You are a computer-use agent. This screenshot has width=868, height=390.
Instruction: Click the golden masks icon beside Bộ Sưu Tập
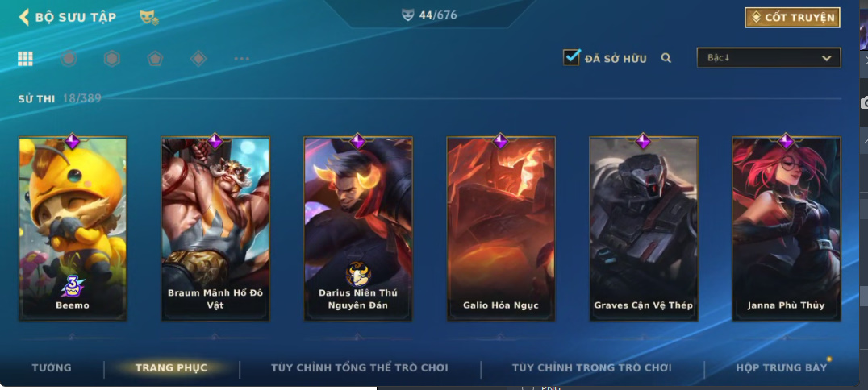149,17
